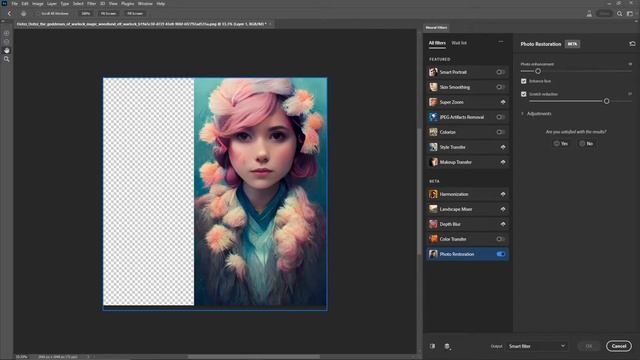640x360 pixels.
Task: Click the Share button at top right
Action: click(604, 13)
